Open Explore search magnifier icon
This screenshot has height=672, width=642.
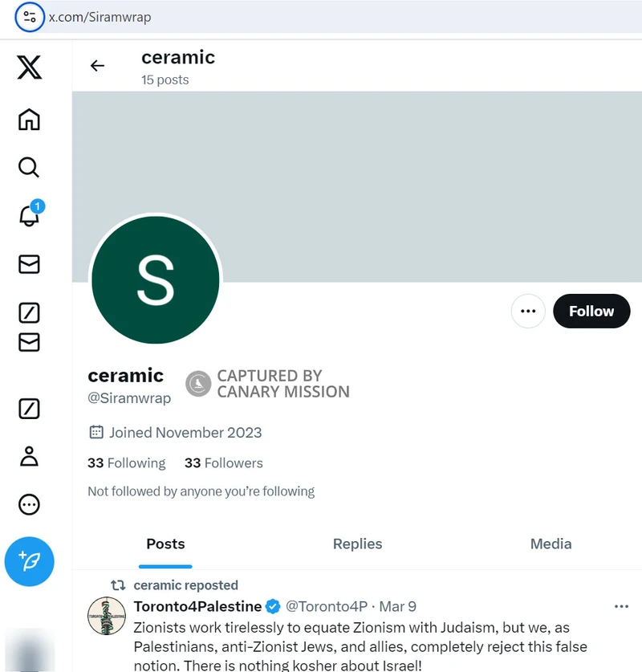(29, 167)
